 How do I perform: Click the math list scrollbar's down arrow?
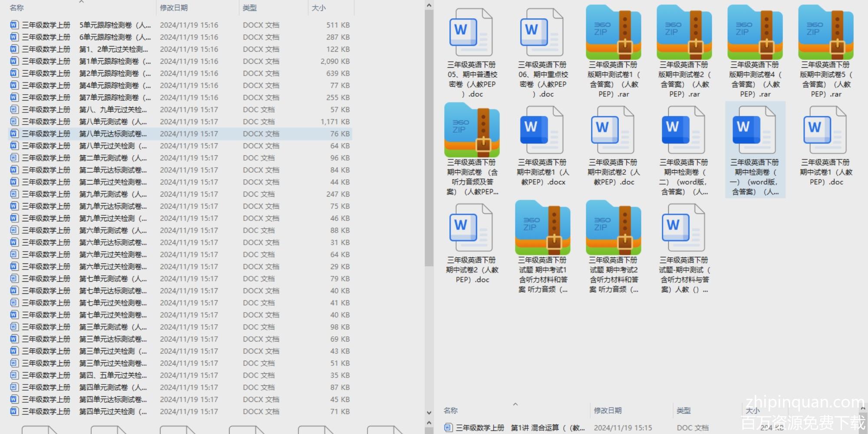(x=429, y=413)
